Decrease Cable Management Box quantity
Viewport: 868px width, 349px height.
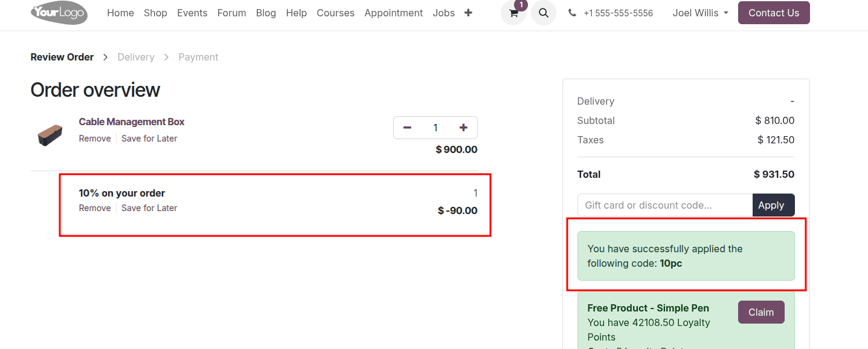[407, 128]
